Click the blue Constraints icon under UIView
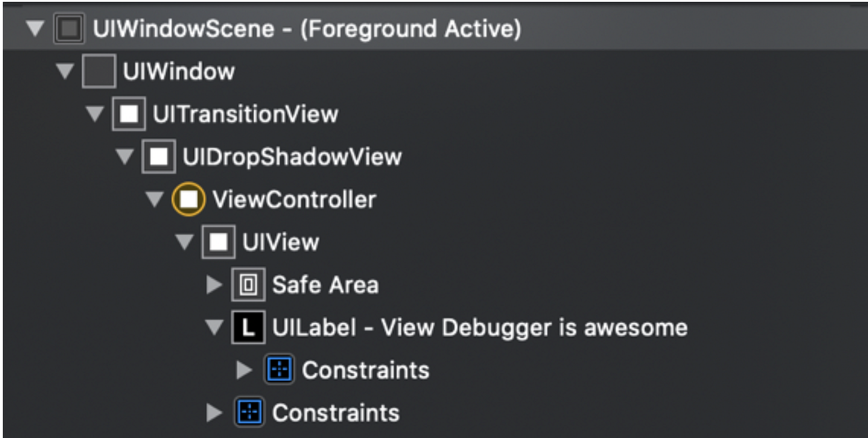 [249, 411]
